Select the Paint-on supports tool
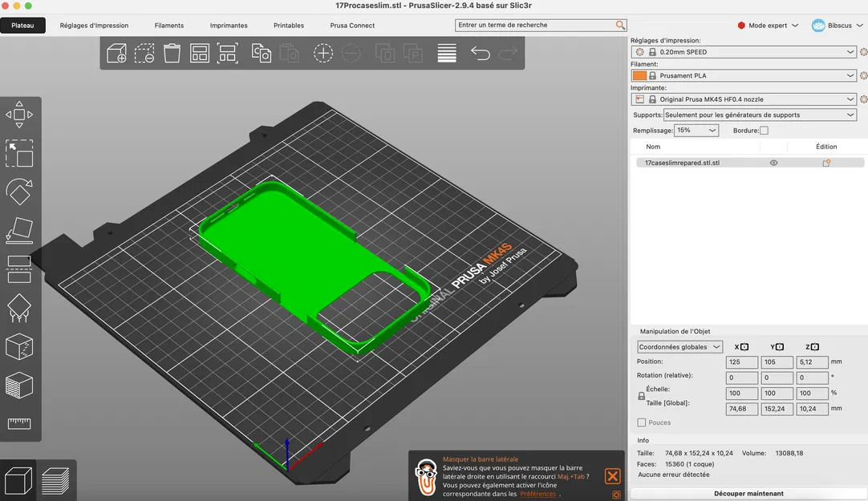 19,307
